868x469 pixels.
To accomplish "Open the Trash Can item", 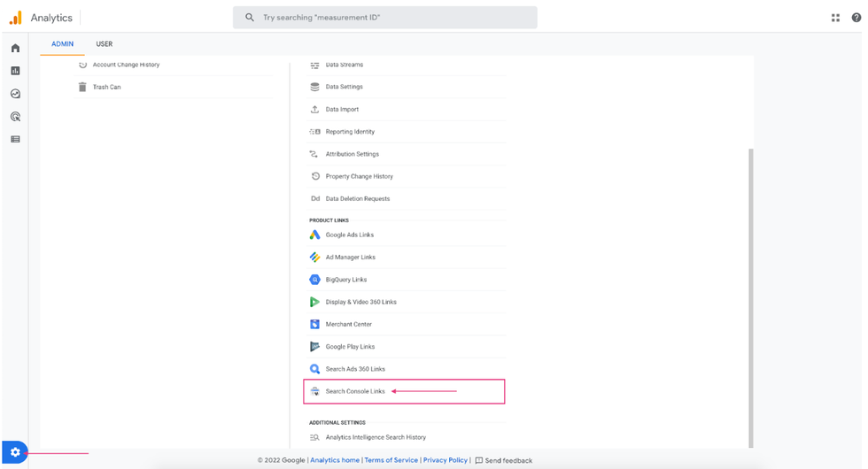I will tap(106, 87).
